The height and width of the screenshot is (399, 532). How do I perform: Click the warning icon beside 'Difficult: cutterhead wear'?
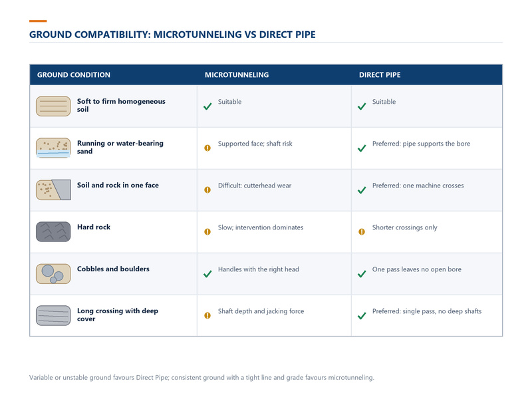click(x=207, y=190)
